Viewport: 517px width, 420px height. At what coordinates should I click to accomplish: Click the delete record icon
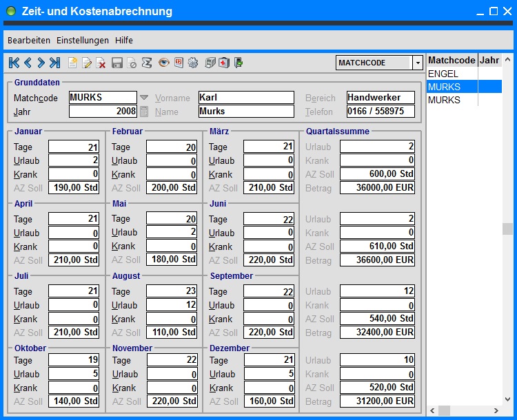[101, 63]
